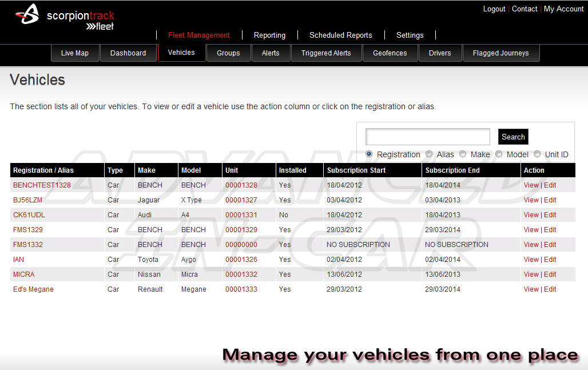Focus the vehicle search text field
The width and height of the screenshot is (588, 370).
[428, 137]
